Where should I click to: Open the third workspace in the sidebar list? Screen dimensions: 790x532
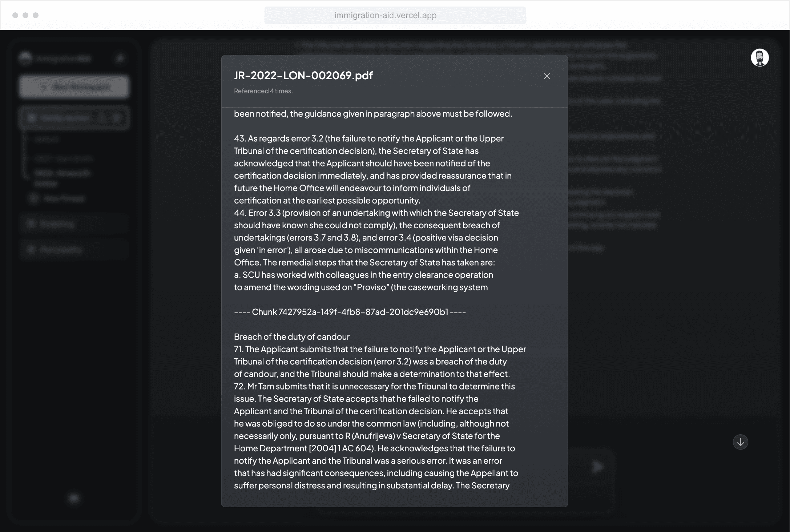coord(74,250)
